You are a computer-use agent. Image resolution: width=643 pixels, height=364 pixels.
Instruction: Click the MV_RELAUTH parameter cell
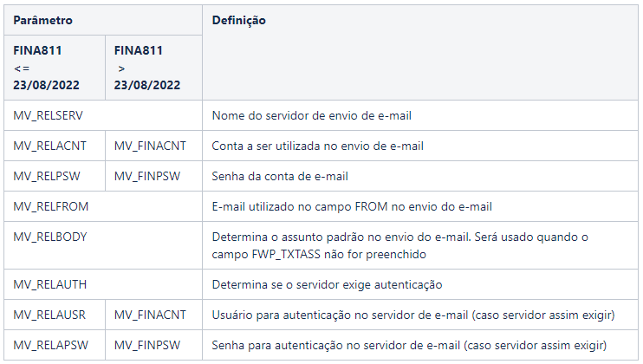pos(103,284)
